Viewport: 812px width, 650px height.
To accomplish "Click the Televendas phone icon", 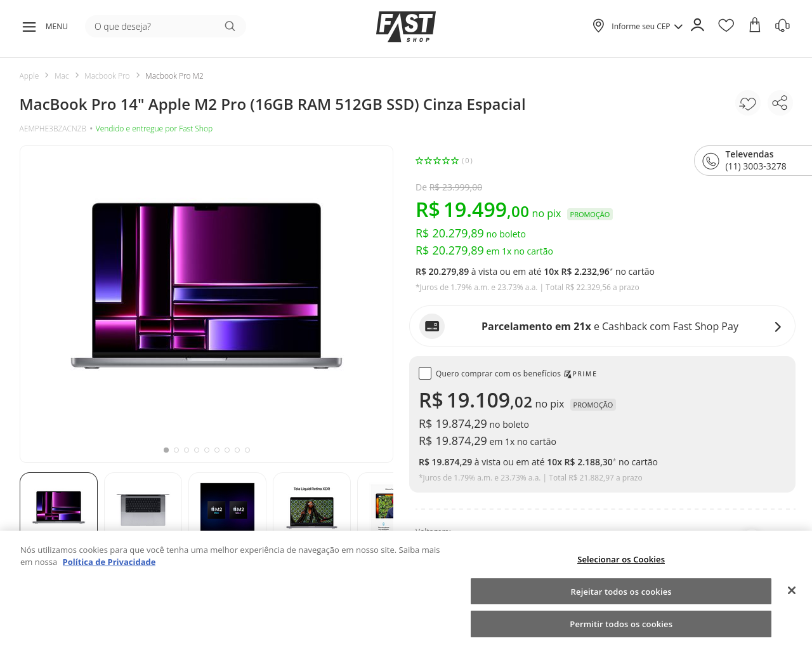I will [x=710, y=161].
